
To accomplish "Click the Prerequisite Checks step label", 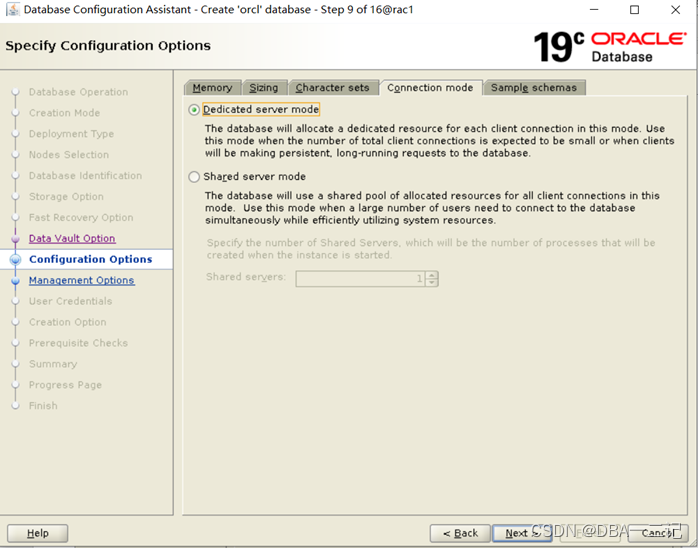I will pyautogui.click(x=78, y=343).
